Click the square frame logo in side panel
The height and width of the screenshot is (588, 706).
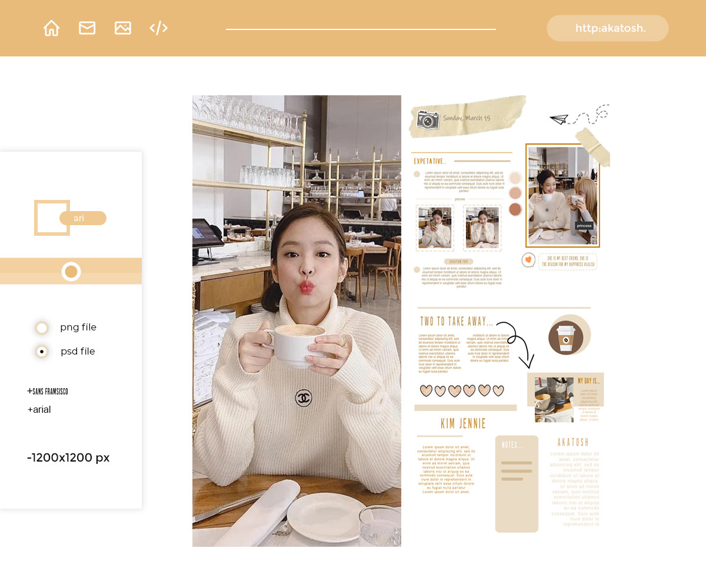(x=52, y=218)
